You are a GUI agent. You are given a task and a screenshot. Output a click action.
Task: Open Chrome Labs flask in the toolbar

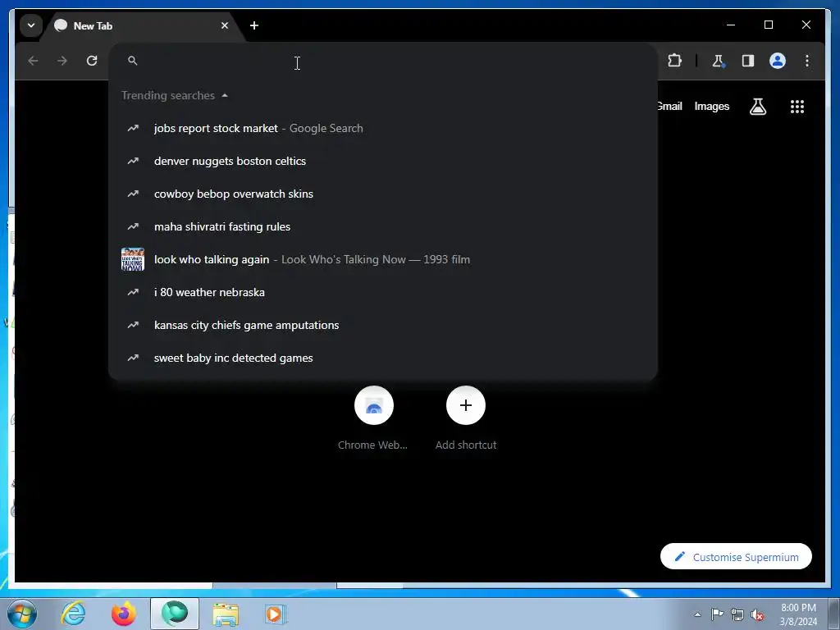click(x=719, y=61)
